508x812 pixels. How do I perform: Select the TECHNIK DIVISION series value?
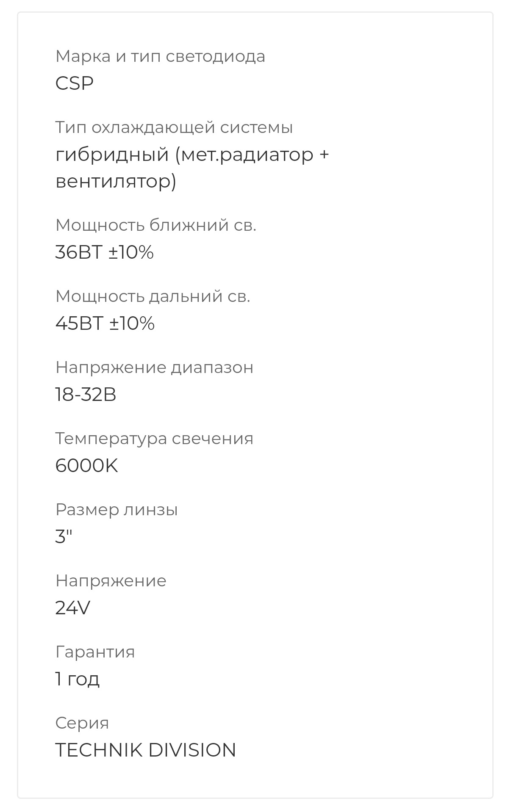point(146,750)
